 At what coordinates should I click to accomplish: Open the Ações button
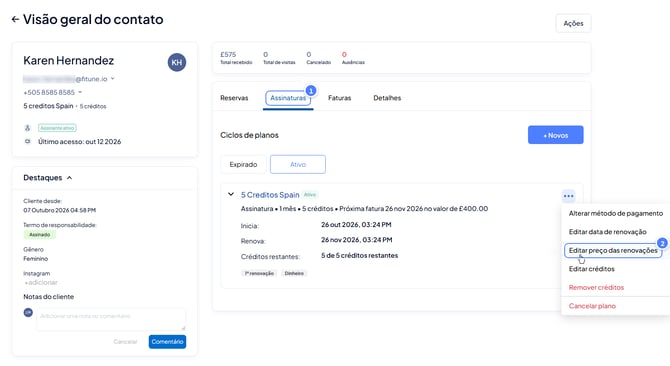[573, 23]
